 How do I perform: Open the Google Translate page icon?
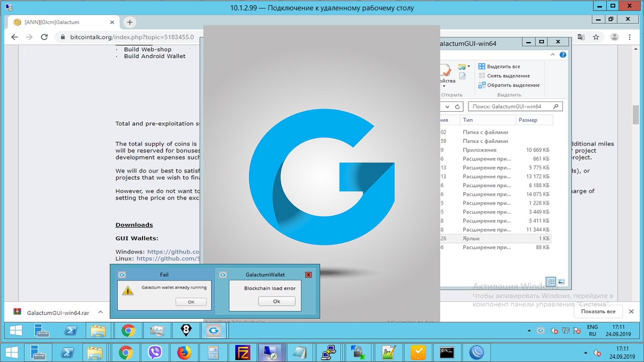pos(581,37)
